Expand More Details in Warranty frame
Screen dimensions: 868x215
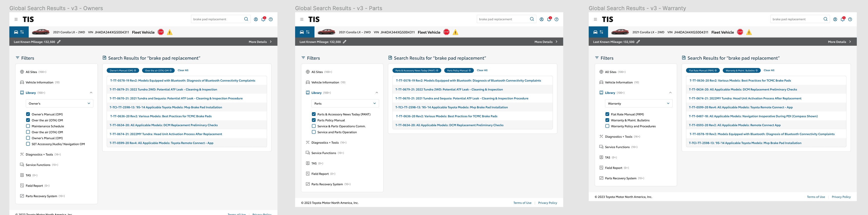[839, 42]
